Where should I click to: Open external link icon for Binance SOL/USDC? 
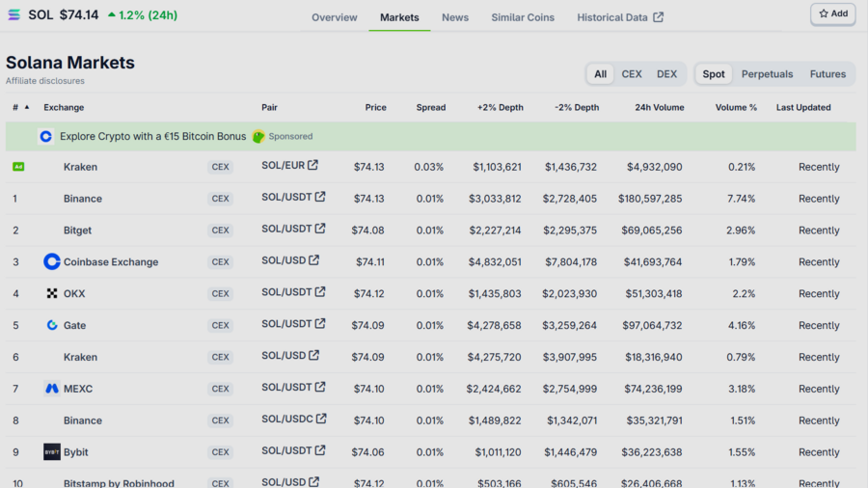(x=321, y=419)
